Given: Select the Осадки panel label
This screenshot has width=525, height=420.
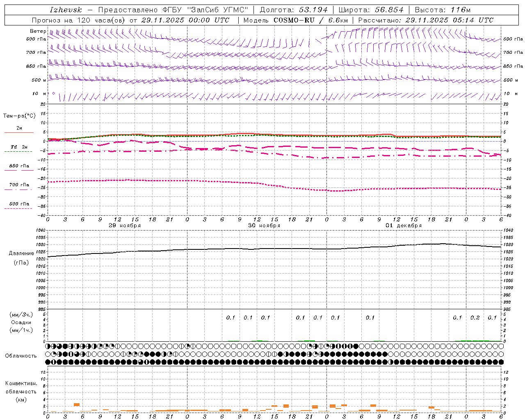Looking at the screenshot, I should click(x=21, y=322).
